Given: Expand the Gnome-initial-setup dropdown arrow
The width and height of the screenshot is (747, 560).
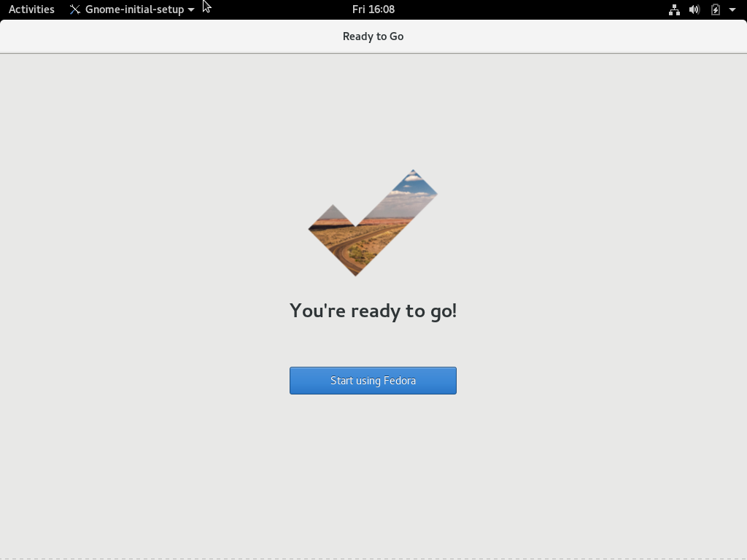Looking at the screenshot, I should coord(191,9).
